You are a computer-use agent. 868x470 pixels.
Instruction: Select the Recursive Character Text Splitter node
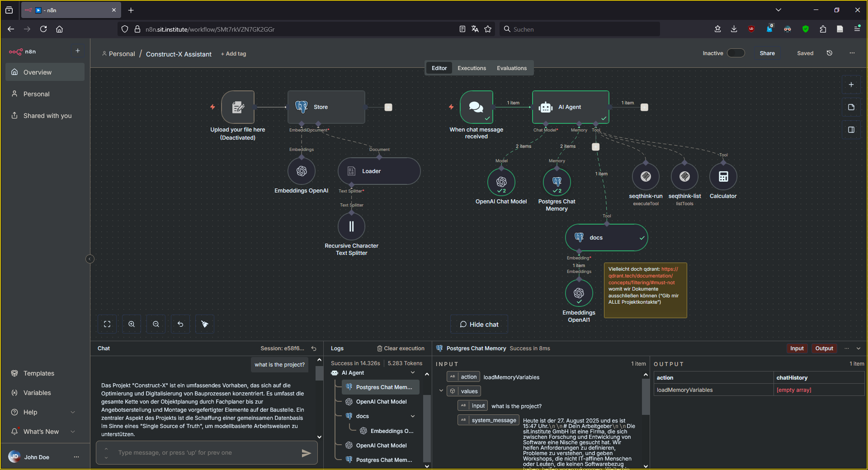click(x=351, y=226)
